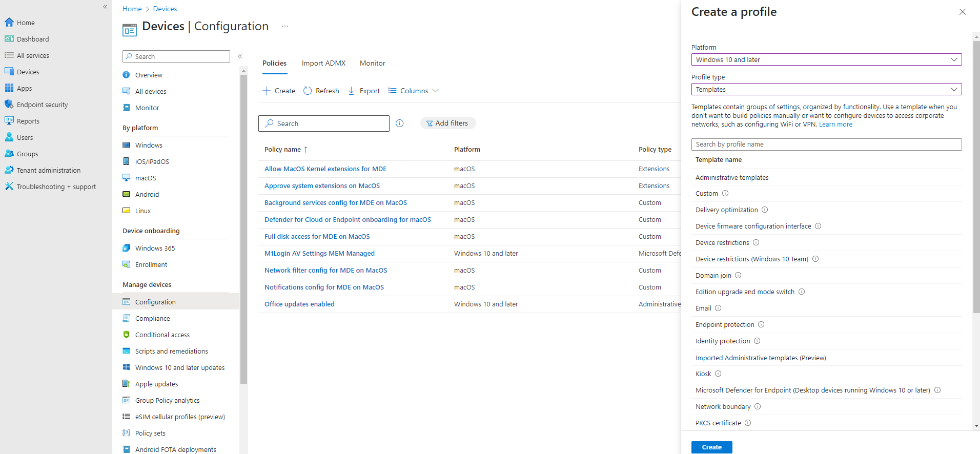Open the Windows 365 icon

pyautogui.click(x=126, y=248)
